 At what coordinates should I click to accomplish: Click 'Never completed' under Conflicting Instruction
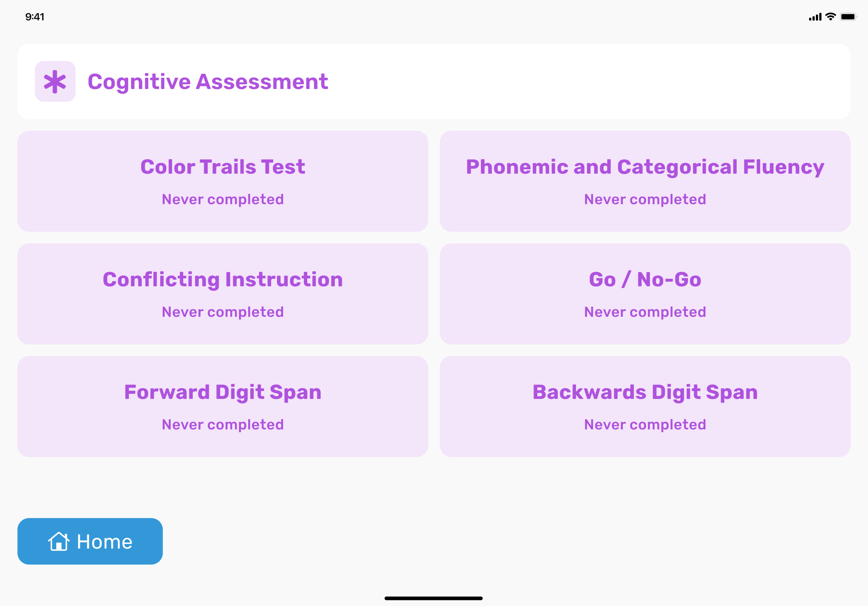pyautogui.click(x=222, y=312)
